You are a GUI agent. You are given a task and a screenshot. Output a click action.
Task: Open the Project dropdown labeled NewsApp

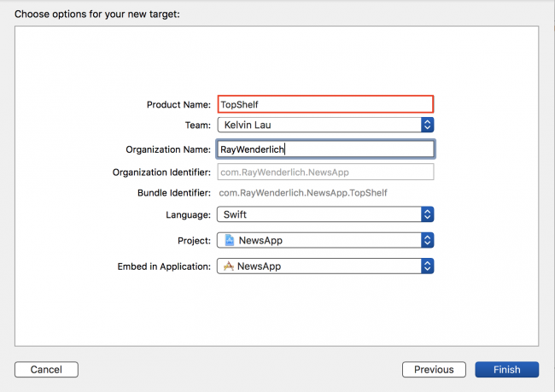point(324,241)
